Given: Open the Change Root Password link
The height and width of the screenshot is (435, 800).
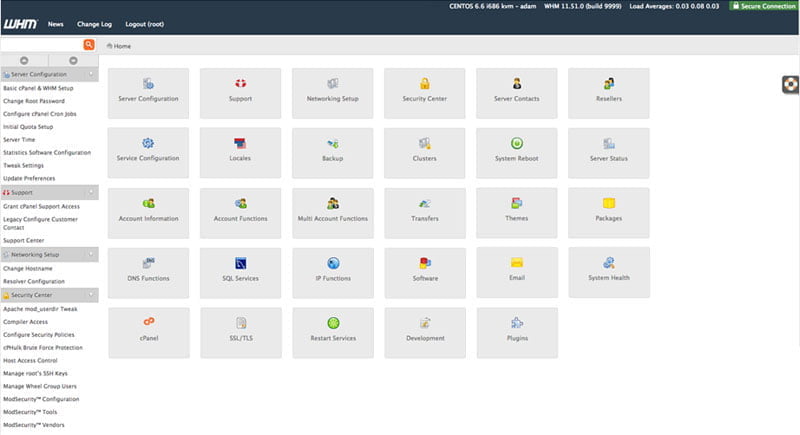Looking at the screenshot, I should click(34, 101).
